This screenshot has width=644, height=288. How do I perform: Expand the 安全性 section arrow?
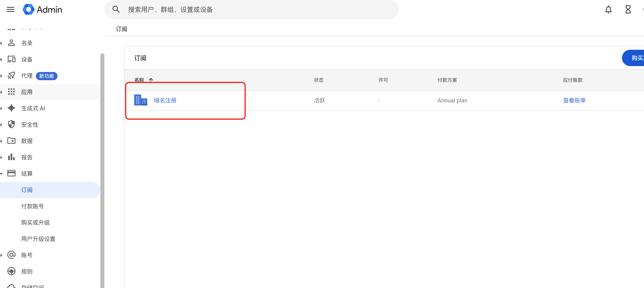click(x=1, y=125)
